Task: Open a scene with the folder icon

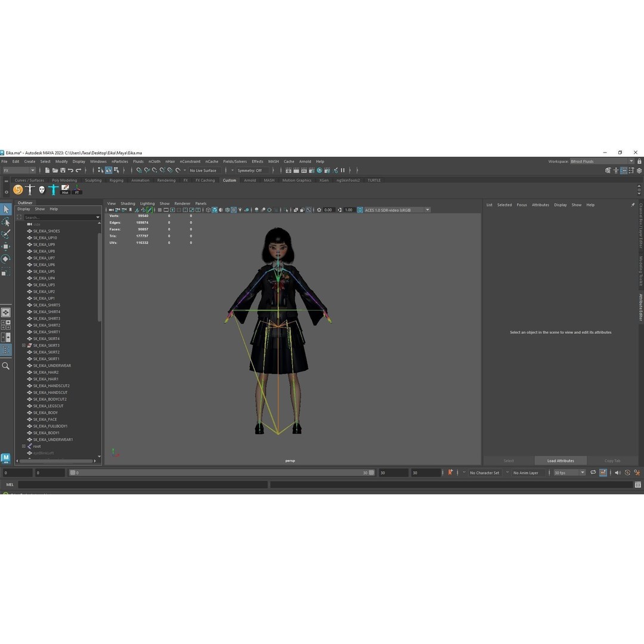Action: click(55, 170)
